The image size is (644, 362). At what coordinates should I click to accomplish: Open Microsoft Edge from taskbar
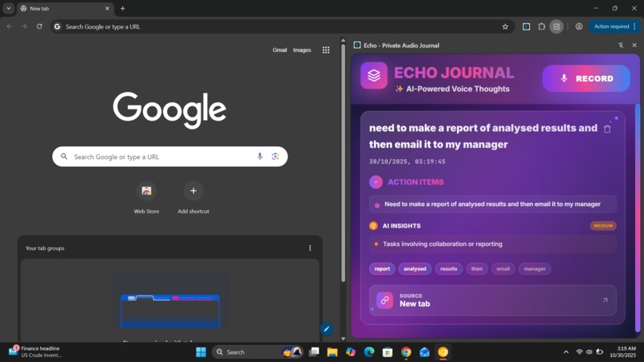[x=369, y=352]
